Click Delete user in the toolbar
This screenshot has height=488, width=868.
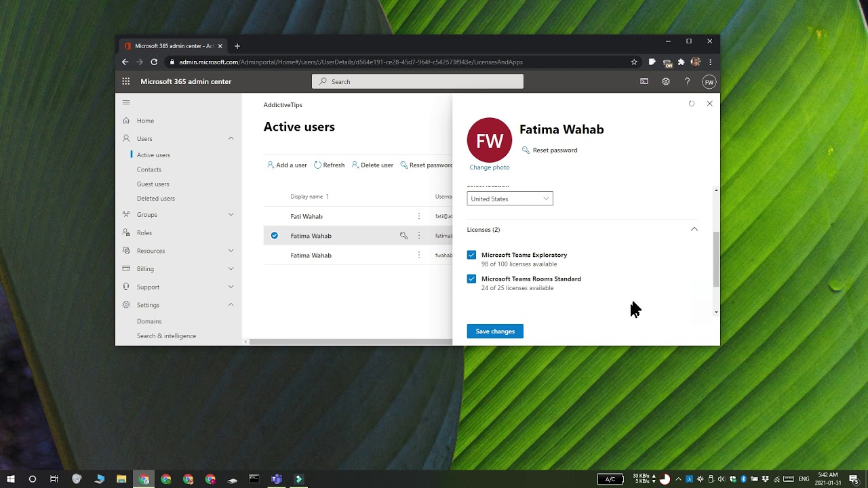(372, 165)
